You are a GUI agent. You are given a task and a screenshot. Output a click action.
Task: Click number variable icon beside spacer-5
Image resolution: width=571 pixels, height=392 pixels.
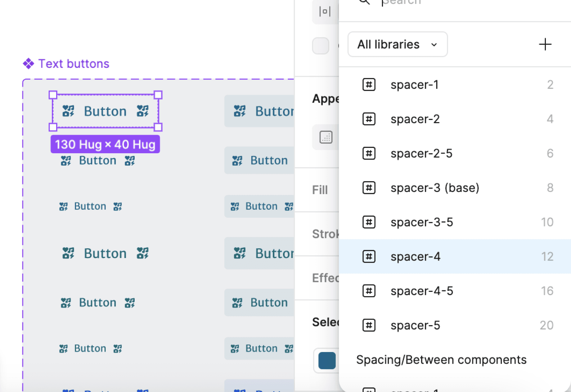point(369,325)
